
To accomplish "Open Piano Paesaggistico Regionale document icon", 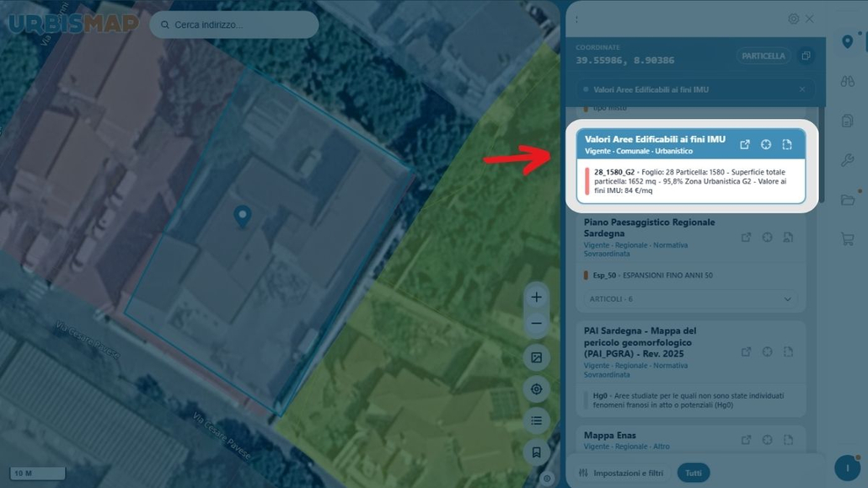I will (788, 238).
